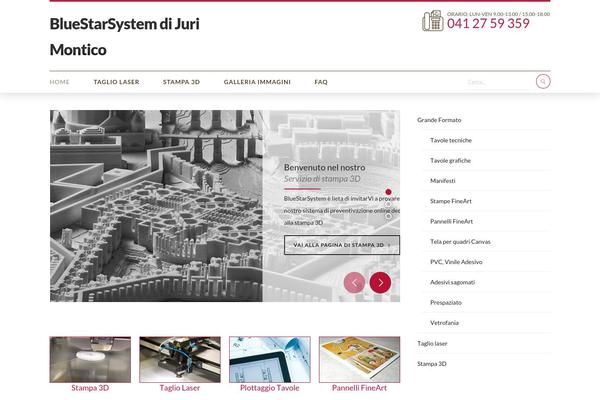Click the 3D printed city slider image
This screenshot has height=400, width=600.
[x=156, y=206]
